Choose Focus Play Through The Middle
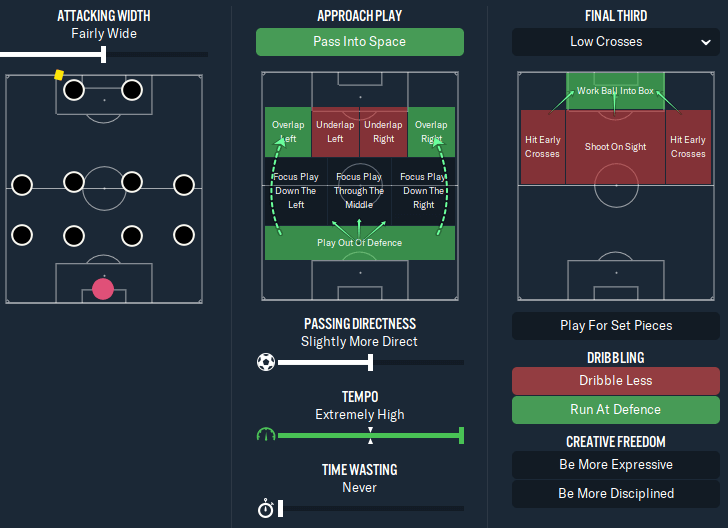Viewport: 728px width, 528px height. (x=359, y=191)
